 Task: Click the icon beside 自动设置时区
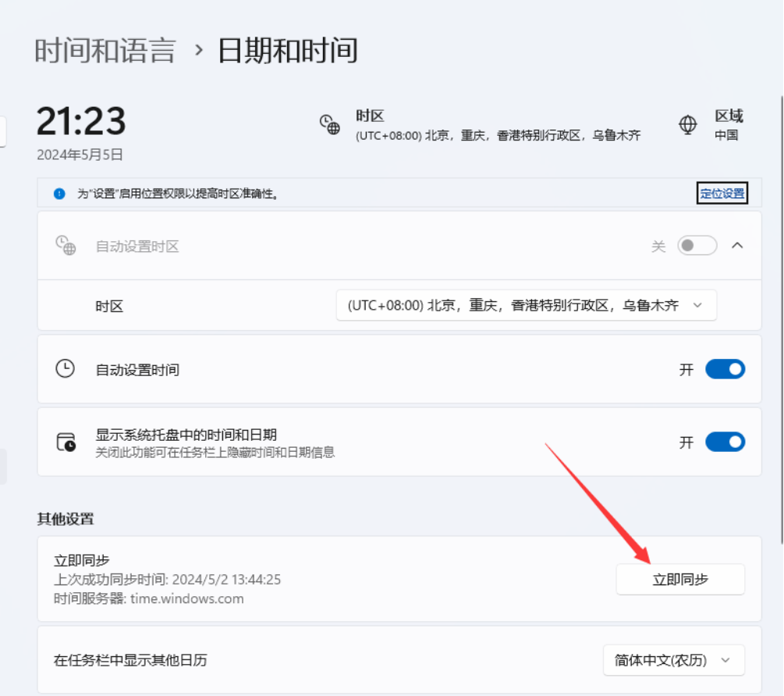point(66,246)
